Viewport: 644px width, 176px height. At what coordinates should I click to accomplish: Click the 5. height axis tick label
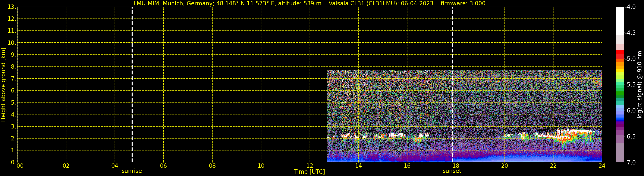click(13, 102)
